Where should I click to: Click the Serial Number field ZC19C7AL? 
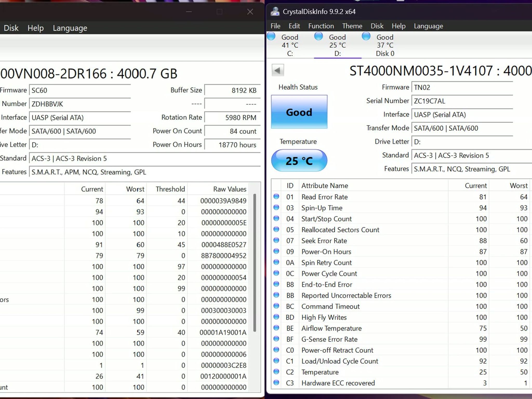(x=462, y=101)
